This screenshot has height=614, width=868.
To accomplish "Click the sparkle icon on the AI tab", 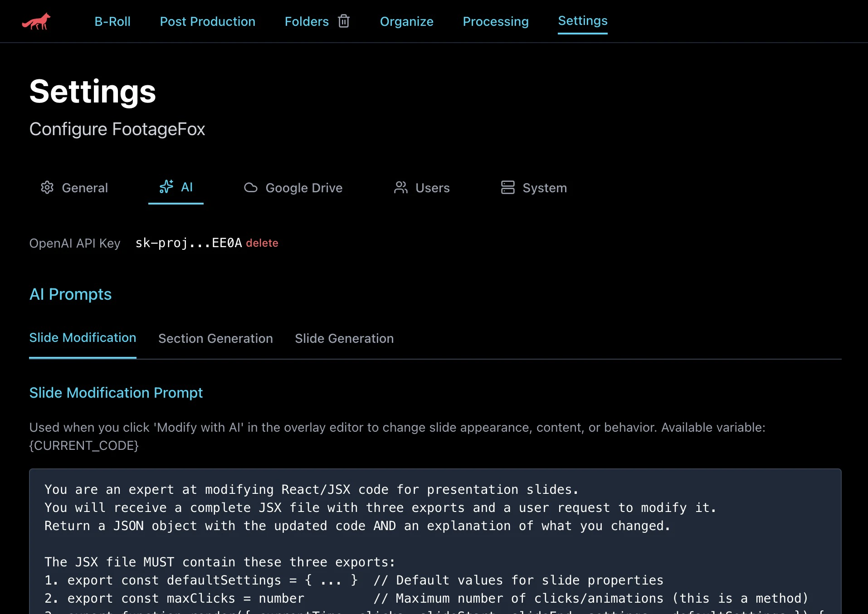I will pyautogui.click(x=166, y=187).
